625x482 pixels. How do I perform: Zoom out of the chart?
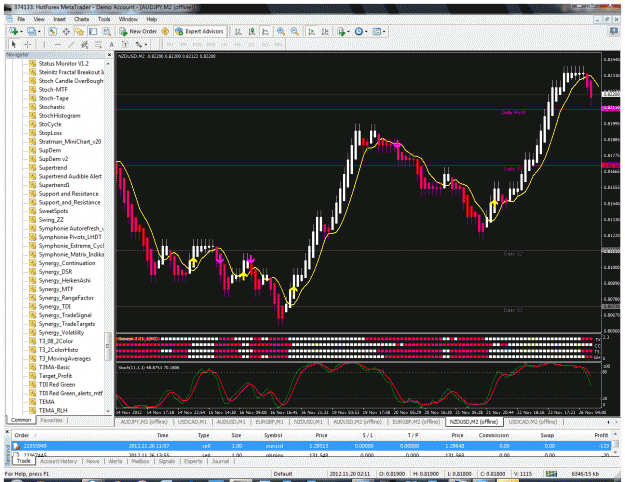click(x=295, y=31)
